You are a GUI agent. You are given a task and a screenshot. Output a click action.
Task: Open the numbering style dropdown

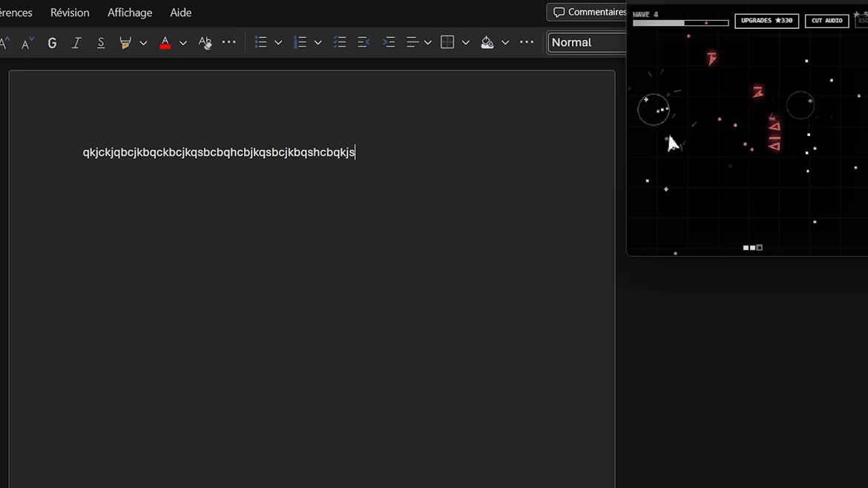click(318, 42)
